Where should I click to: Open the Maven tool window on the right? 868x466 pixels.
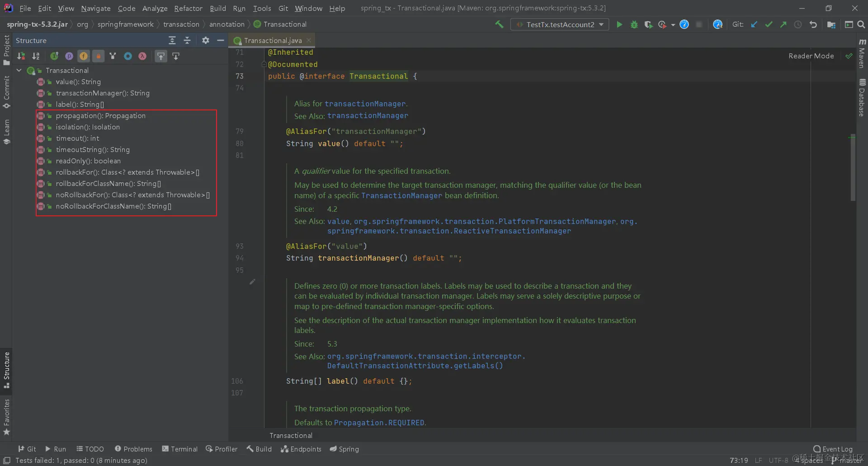862,53
